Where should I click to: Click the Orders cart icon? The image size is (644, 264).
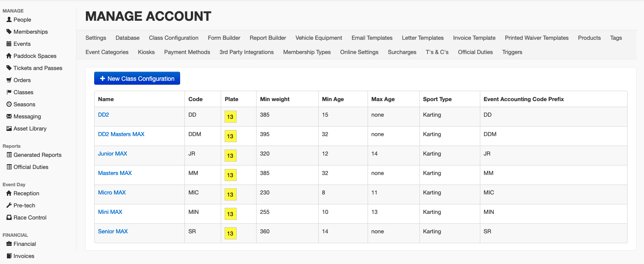[9, 80]
